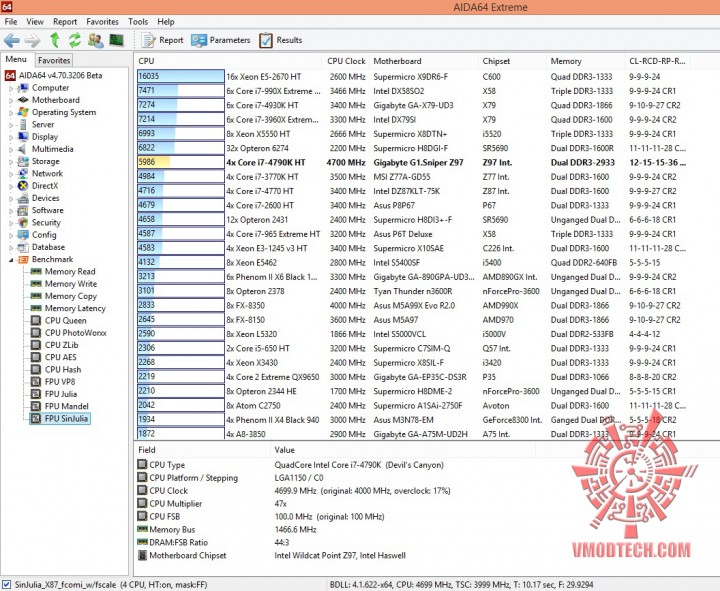This screenshot has width=720, height=591.
Task: Select the Memory Write benchmark icon
Action: click(36, 284)
